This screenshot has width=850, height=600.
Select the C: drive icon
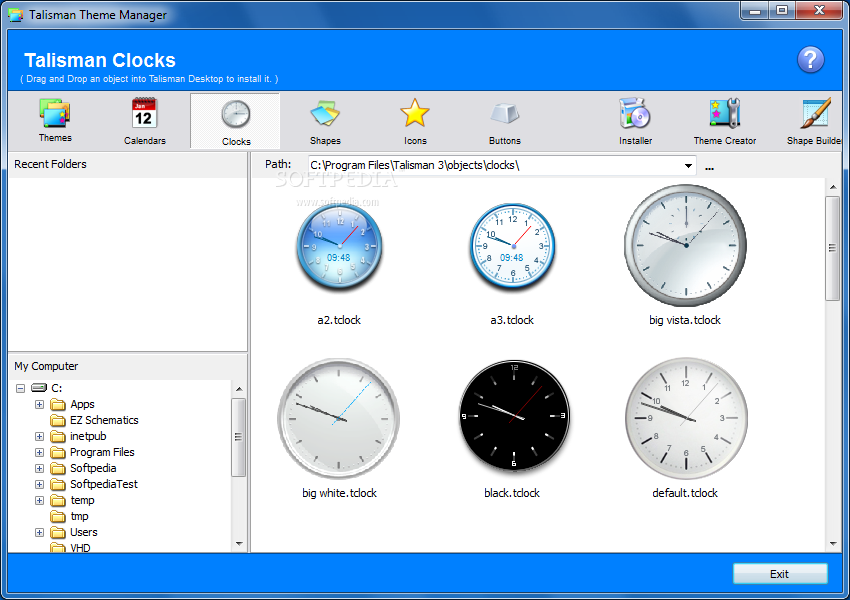point(39,388)
